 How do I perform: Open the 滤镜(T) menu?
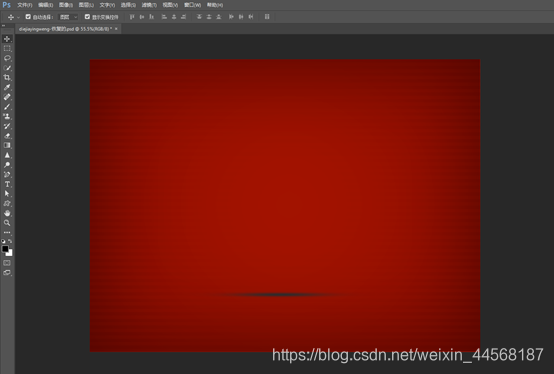pos(149,5)
